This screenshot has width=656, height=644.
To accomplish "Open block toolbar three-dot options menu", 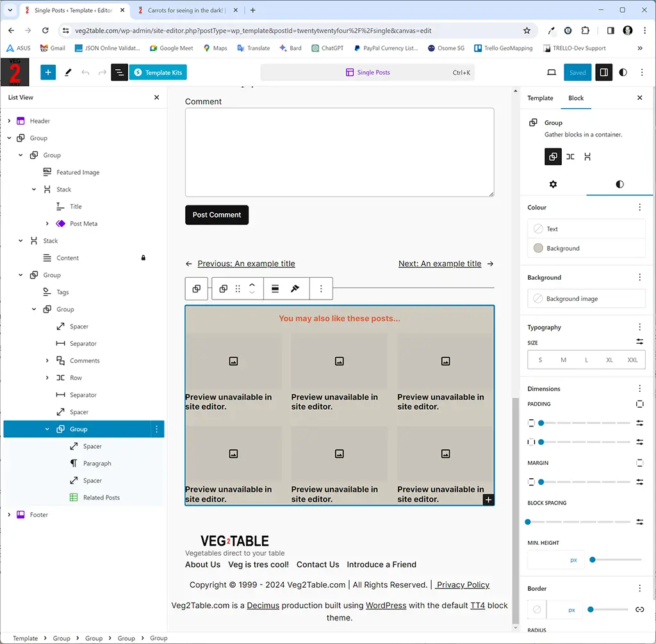I will 321,289.
